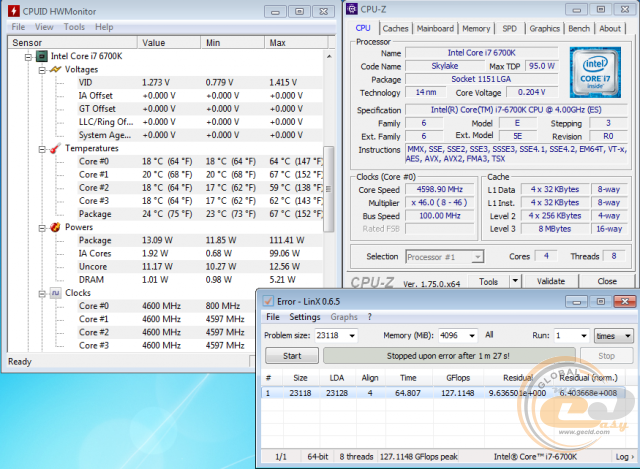
Task: Click the 127.1148 GFlops peak status entry
Action: (419, 457)
